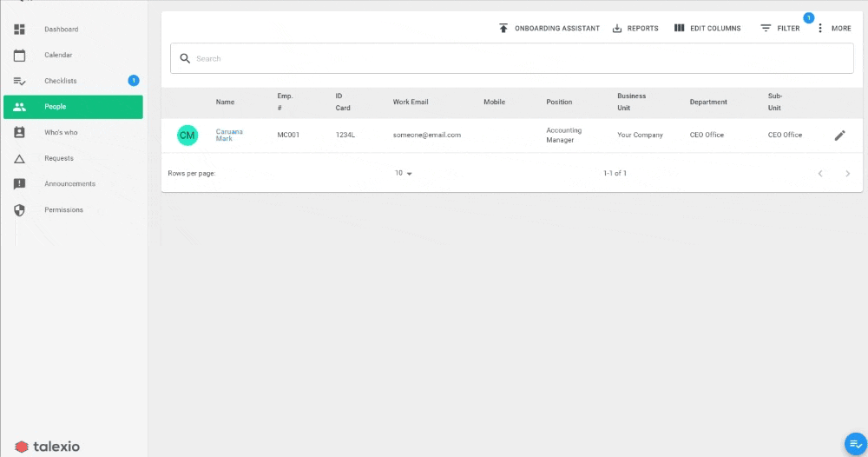Viewport: 868px width, 457px height.
Task: Select the Who's who icon
Action: (x=19, y=132)
